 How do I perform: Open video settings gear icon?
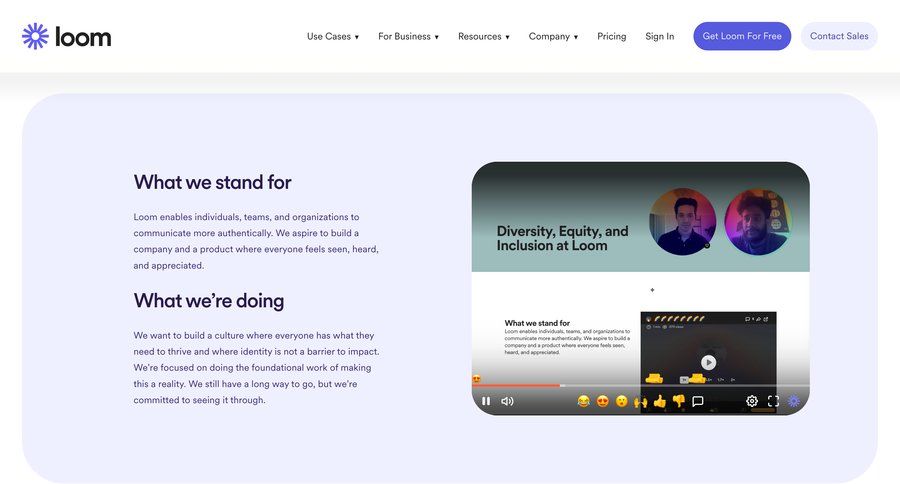tap(752, 401)
